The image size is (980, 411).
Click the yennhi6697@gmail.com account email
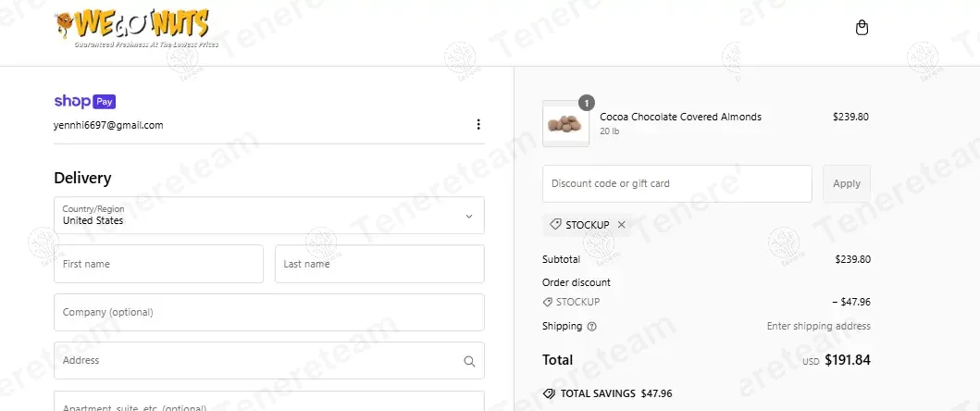108,125
